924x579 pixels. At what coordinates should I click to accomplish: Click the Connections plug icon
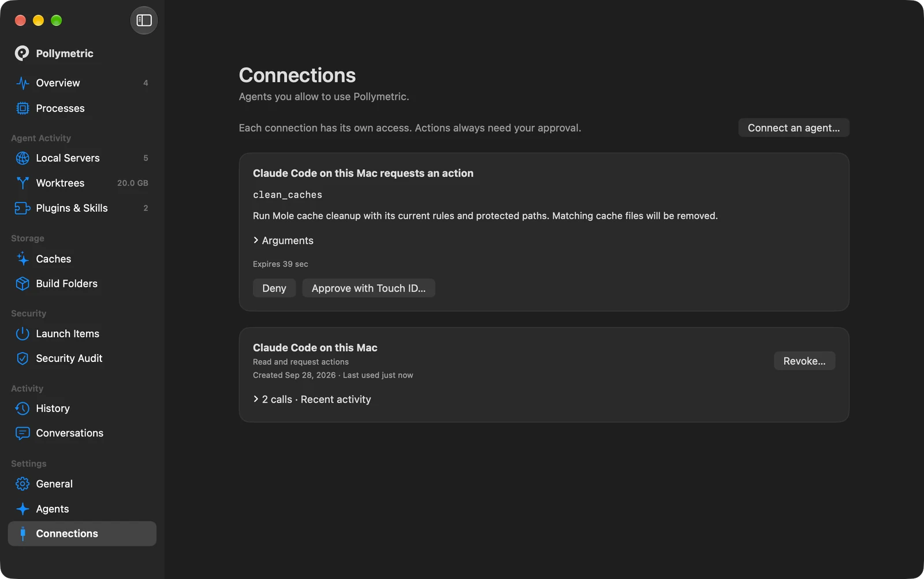23,534
